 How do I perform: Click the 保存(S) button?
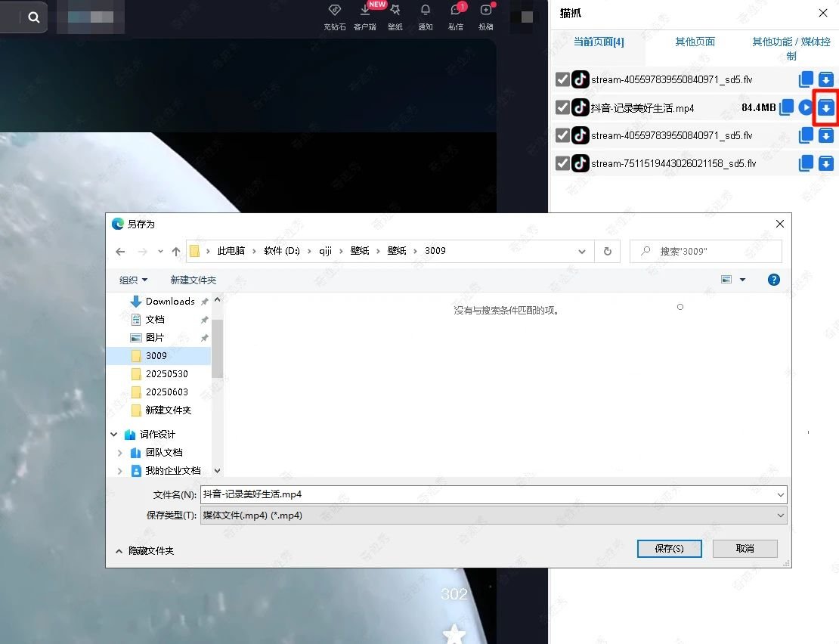[669, 549]
